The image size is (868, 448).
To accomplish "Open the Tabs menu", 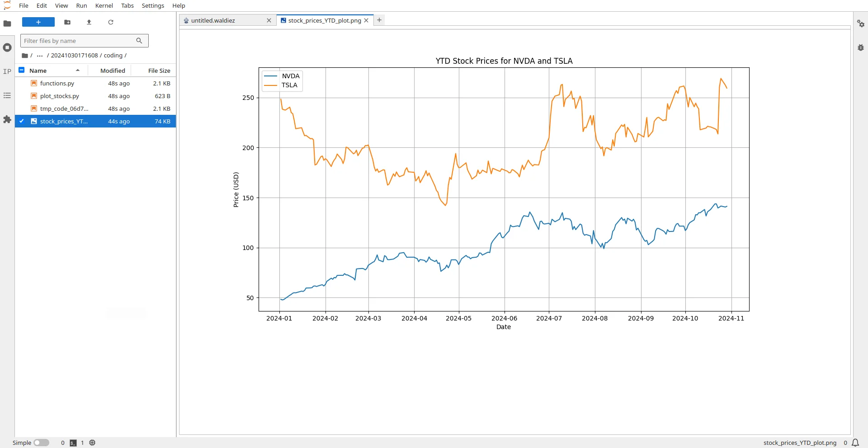I will tap(127, 5).
